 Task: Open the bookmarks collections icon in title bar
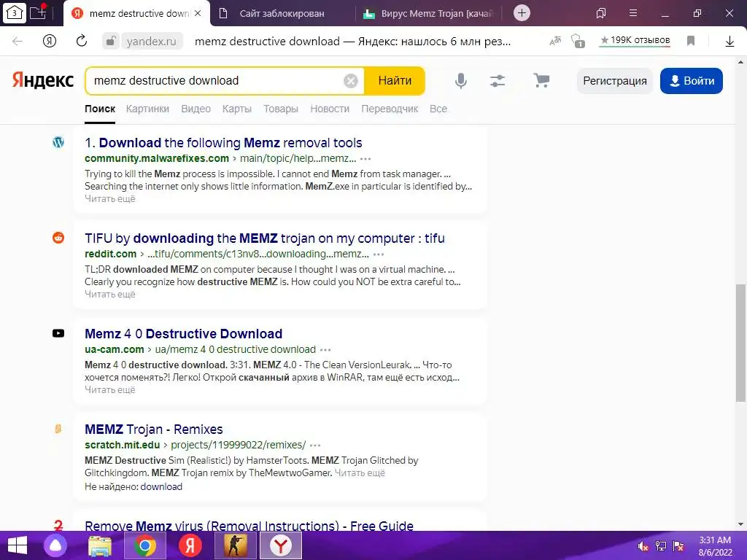pyautogui.click(x=601, y=13)
